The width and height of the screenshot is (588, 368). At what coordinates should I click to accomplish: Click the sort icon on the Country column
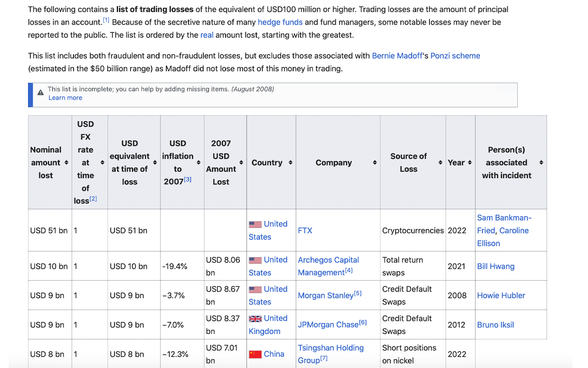[x=290, y=162]
